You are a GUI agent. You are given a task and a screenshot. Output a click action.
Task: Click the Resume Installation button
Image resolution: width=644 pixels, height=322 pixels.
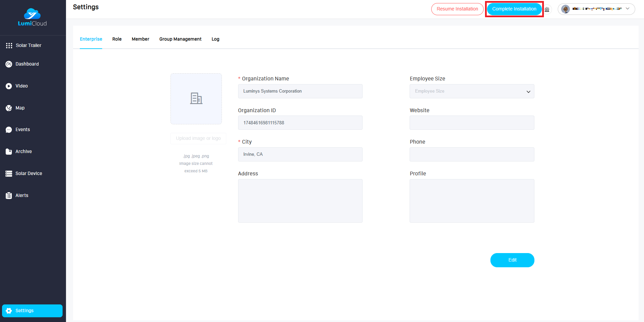(457, 9)
